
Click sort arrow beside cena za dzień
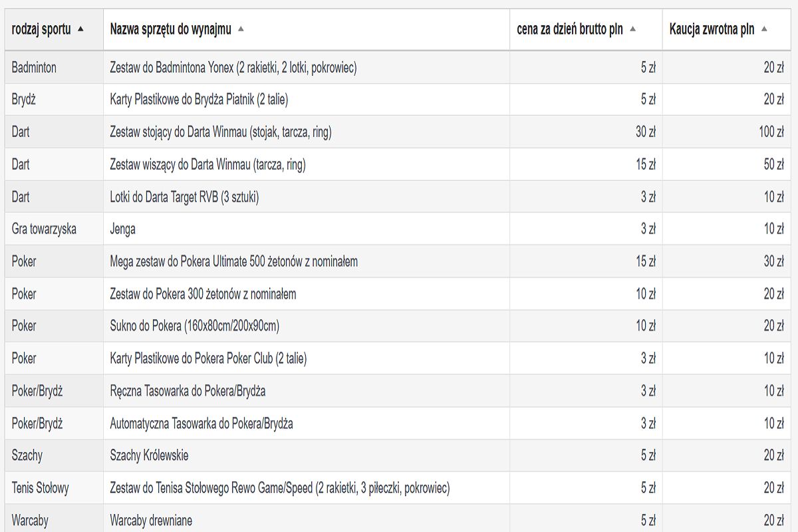tap(633, 29)
